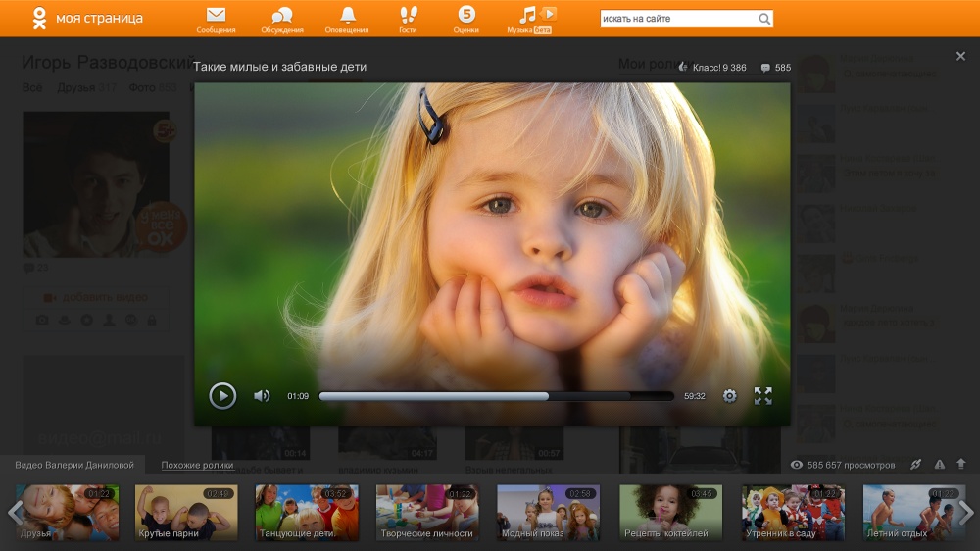The height and width of the screenshot is (551, 980).
Task: Open the 585 comments bubble icon
Action: click(x=765, y=68)
